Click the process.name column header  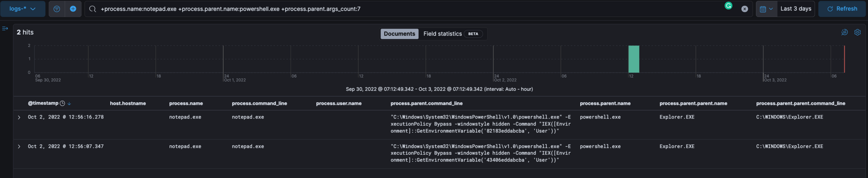point(186,103)
